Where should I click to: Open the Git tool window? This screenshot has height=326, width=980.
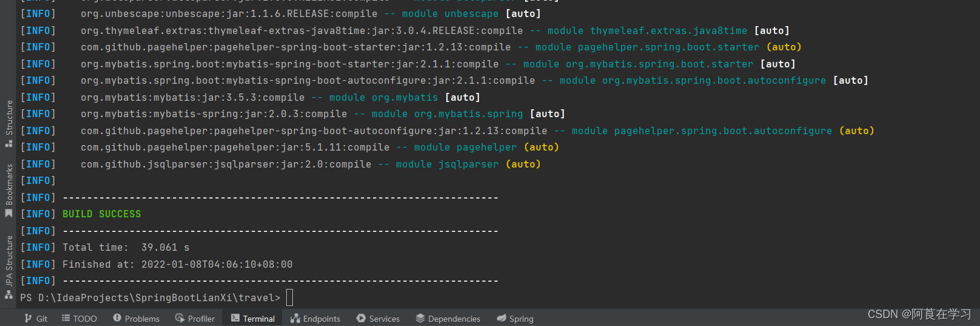click(36, 318)
